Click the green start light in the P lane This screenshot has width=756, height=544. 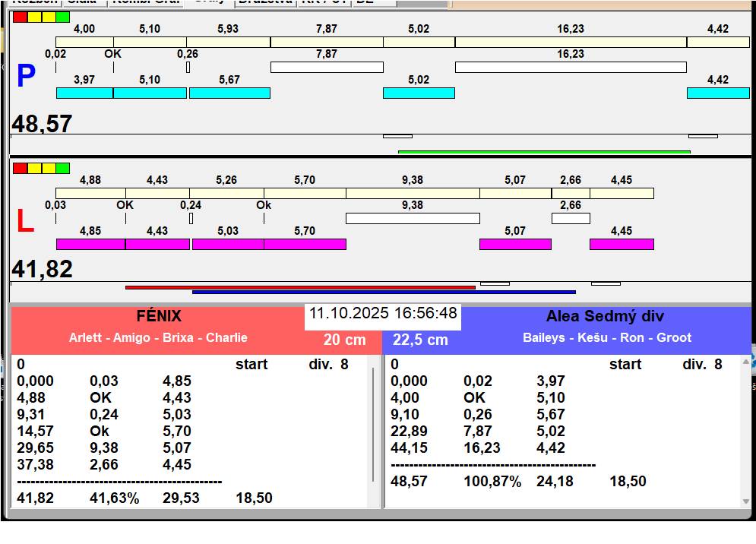(62, 17)
